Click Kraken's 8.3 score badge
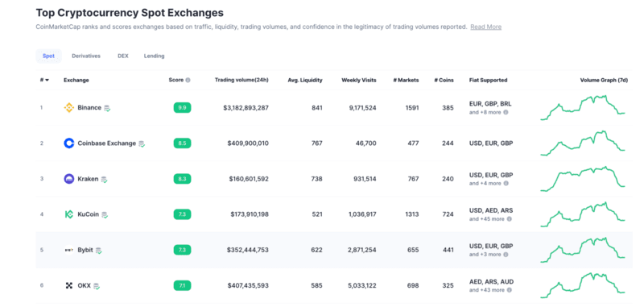Screen dimensions: 644x307 point(182,179)
